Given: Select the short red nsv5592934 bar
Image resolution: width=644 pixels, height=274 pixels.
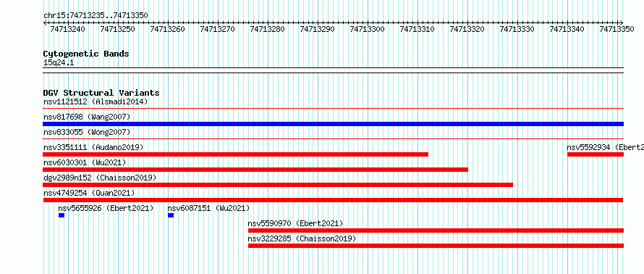Looking at the screenshot, I should [596, 154].
